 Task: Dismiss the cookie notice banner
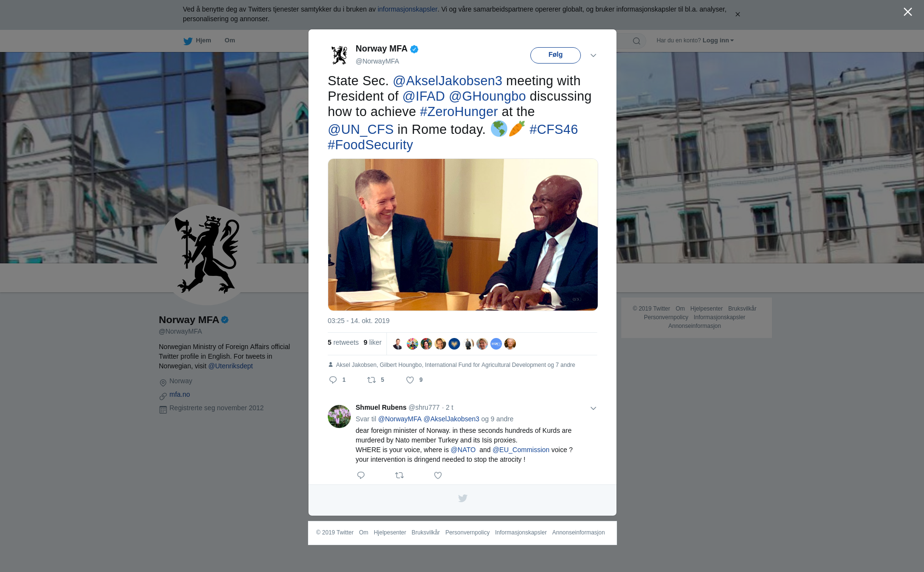click(737, 14)
